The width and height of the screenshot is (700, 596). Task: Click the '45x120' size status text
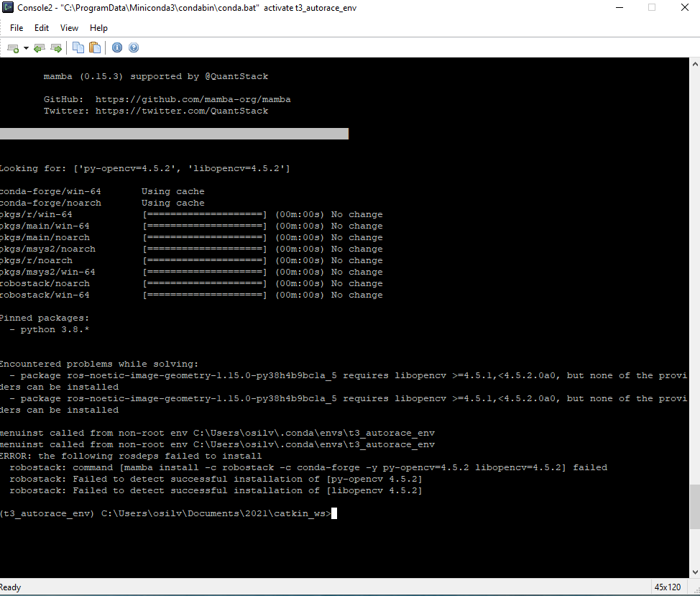pos(668,587)
